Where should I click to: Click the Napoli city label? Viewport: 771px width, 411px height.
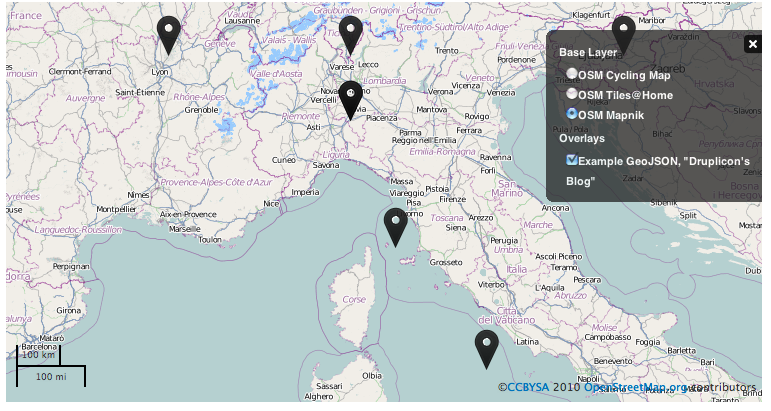coord(588,379)
